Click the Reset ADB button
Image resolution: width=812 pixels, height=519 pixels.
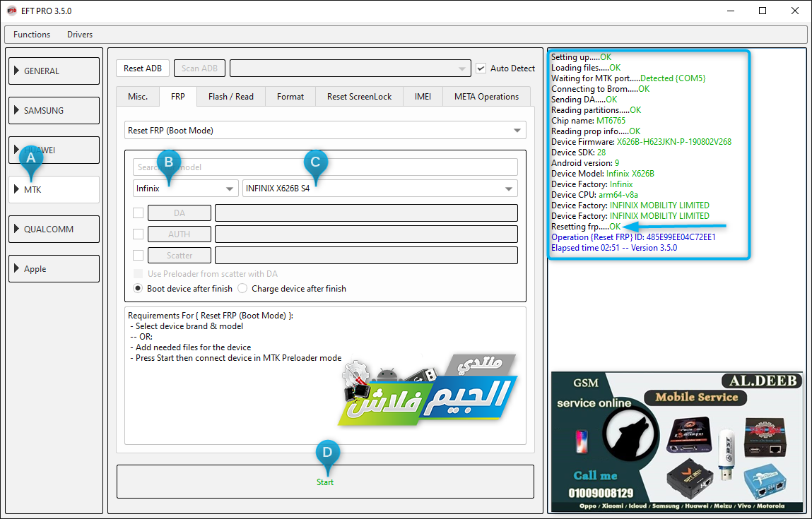[143, 68]
